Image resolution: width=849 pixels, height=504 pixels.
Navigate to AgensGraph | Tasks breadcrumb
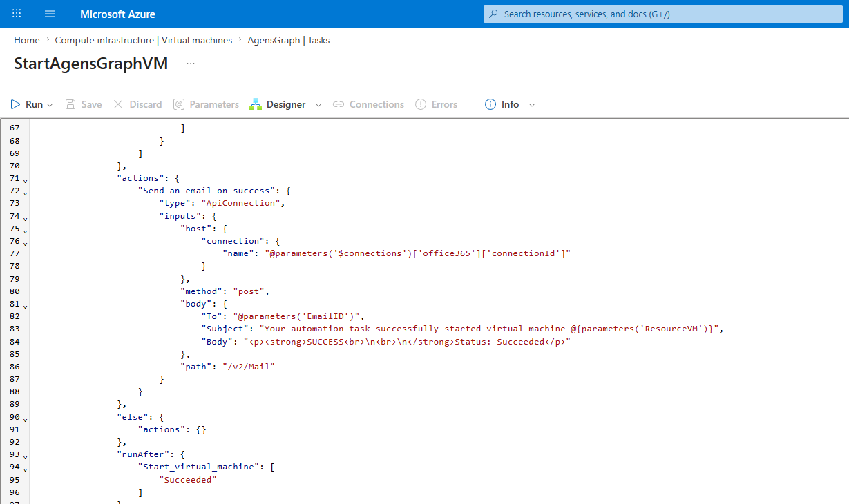tap(289, 40)
